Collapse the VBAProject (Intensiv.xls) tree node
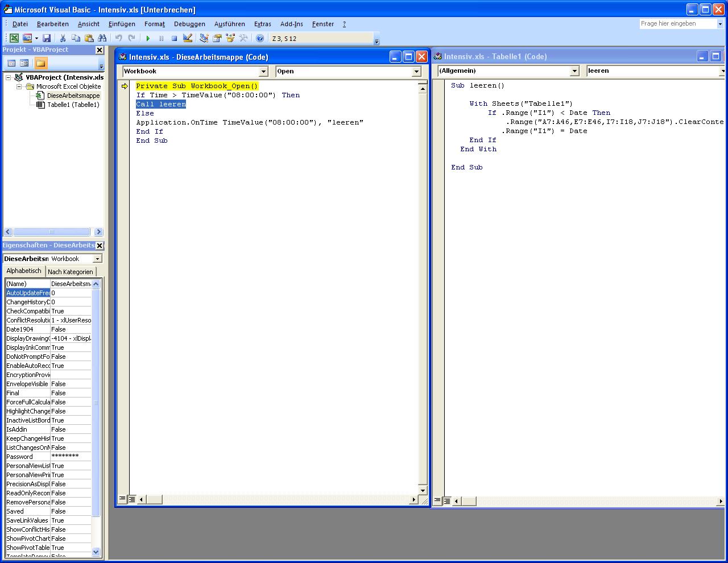This screenshot has width=728, height=563. pos(9,77)
